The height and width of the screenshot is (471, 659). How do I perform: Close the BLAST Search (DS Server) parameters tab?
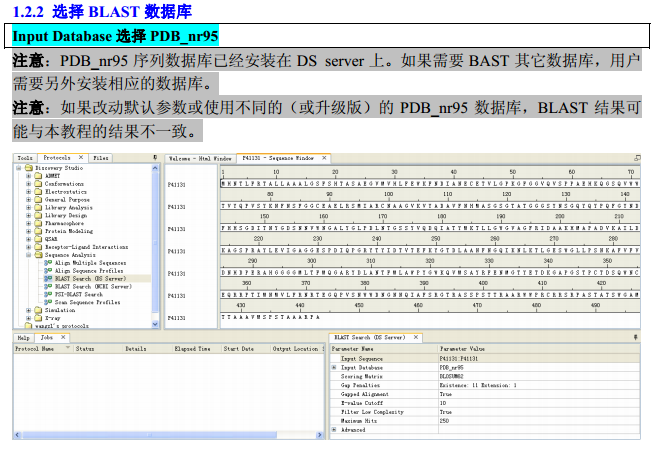click(416, 337)
